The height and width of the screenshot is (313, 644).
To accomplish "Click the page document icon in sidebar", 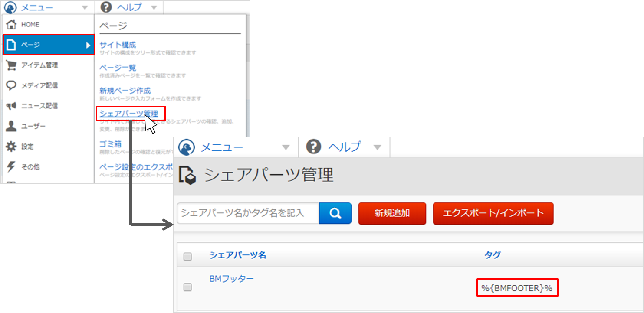I will [12, 45].
